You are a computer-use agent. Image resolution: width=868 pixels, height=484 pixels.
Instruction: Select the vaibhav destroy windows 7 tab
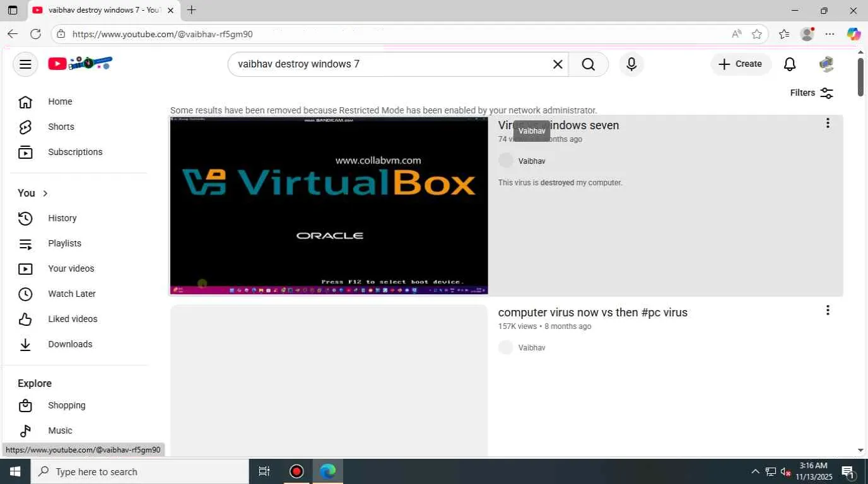coord(104,10)
